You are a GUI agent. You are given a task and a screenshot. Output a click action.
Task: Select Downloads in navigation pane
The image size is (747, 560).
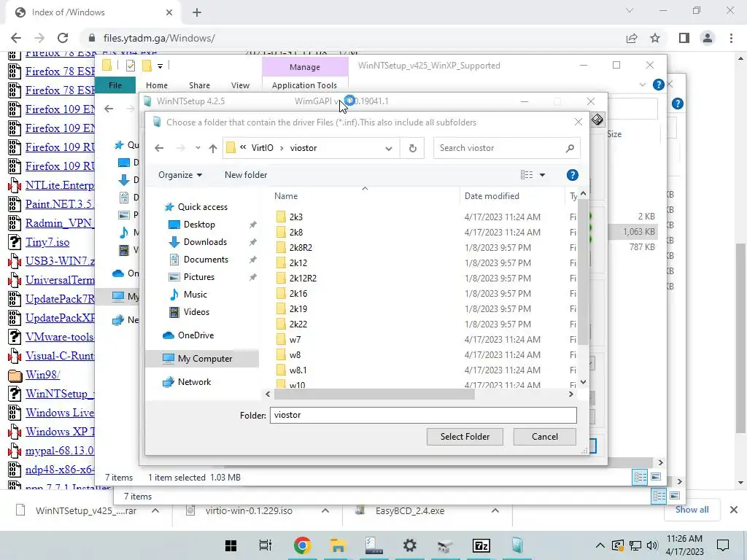point(205,242)
